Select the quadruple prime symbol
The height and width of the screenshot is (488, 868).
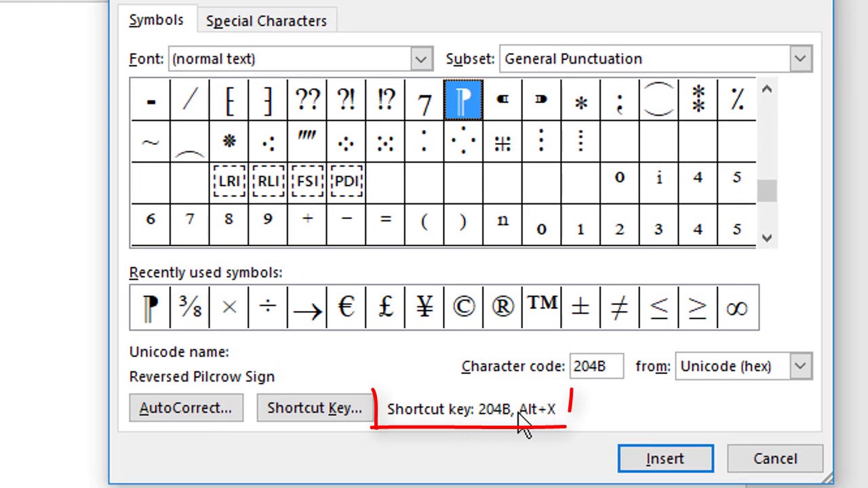(307, 142)
